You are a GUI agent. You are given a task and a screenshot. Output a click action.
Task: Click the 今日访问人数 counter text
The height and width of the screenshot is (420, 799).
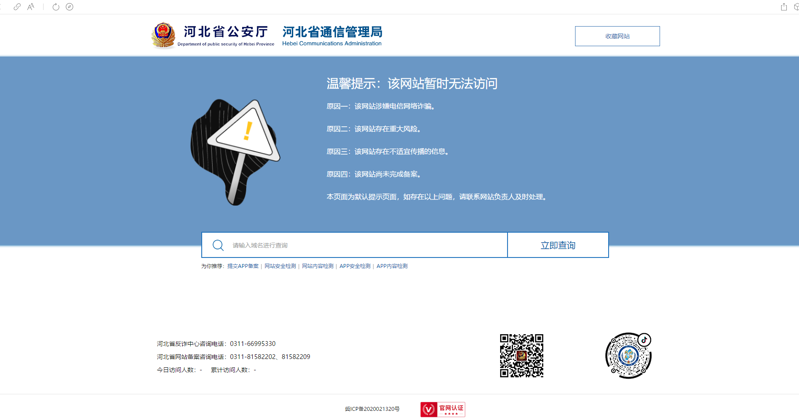pos(179,370)
